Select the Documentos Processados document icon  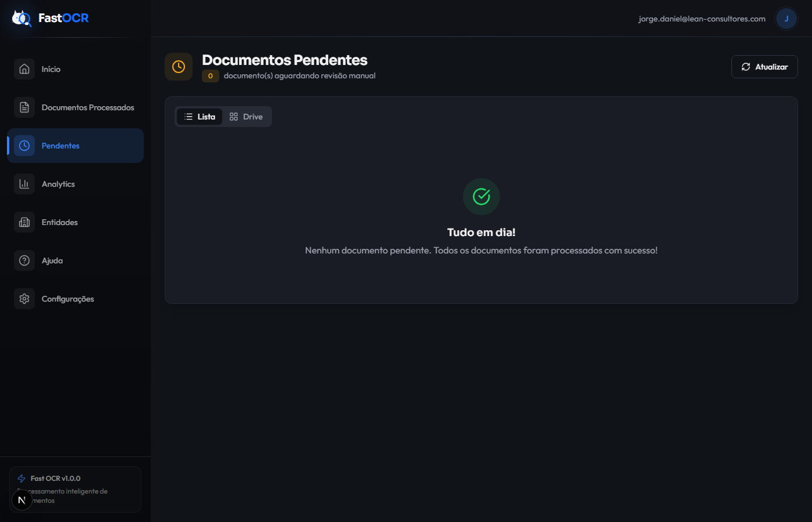(x=24, y=107)
